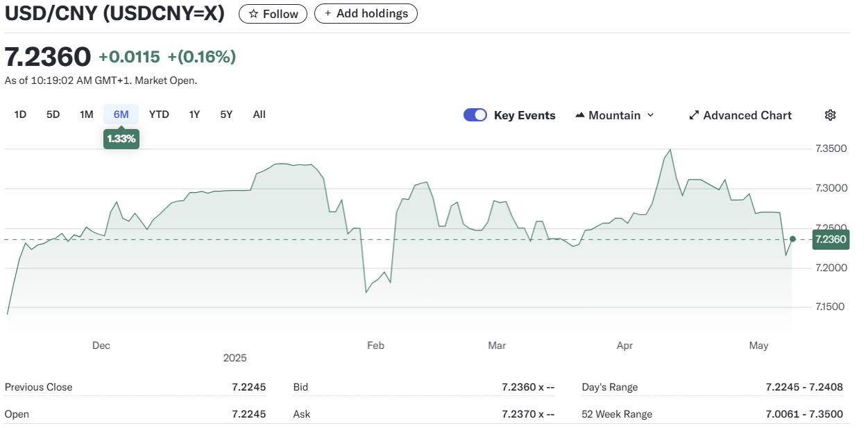Click the April peak on the chart
The height and width of the screenshot is (428, 868).
coord(670,150)
